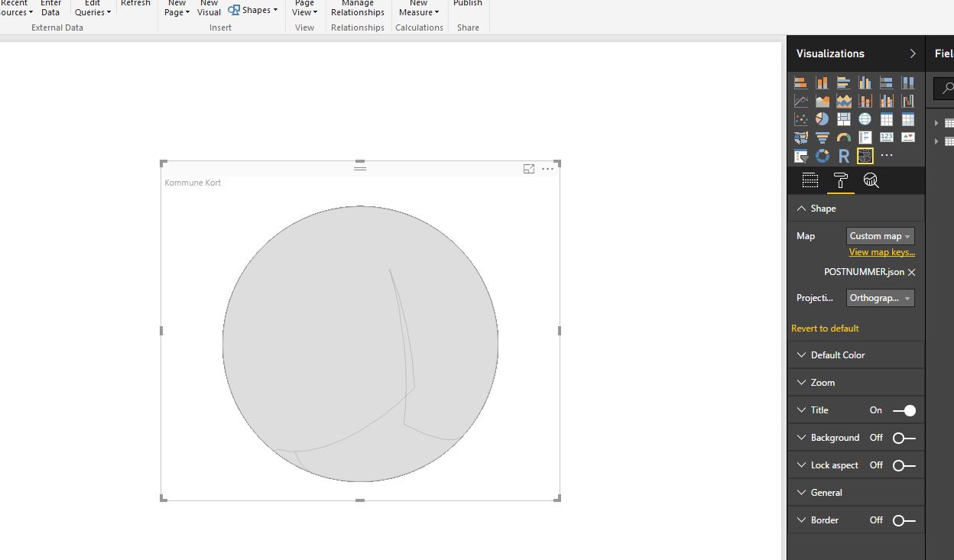Enable the Background toggle

pyautogui.click(x=904, y=438)
